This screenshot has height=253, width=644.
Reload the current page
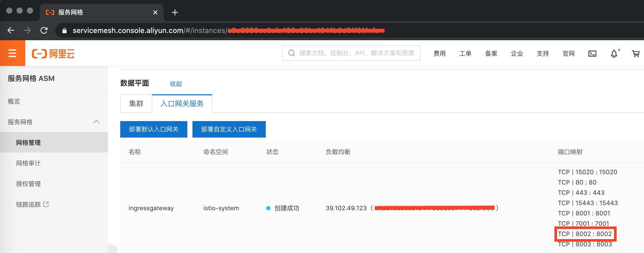coord(44,30)
